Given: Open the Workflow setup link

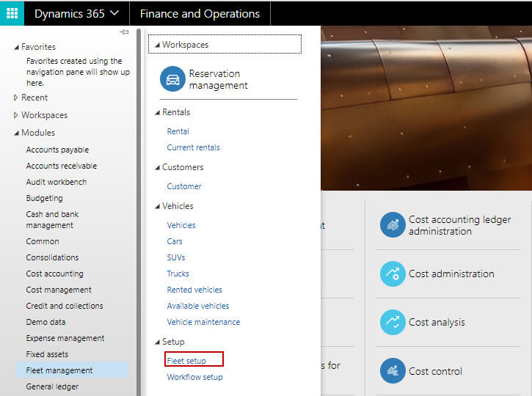Looking at the screenshot, I should (x=194, y=377).
